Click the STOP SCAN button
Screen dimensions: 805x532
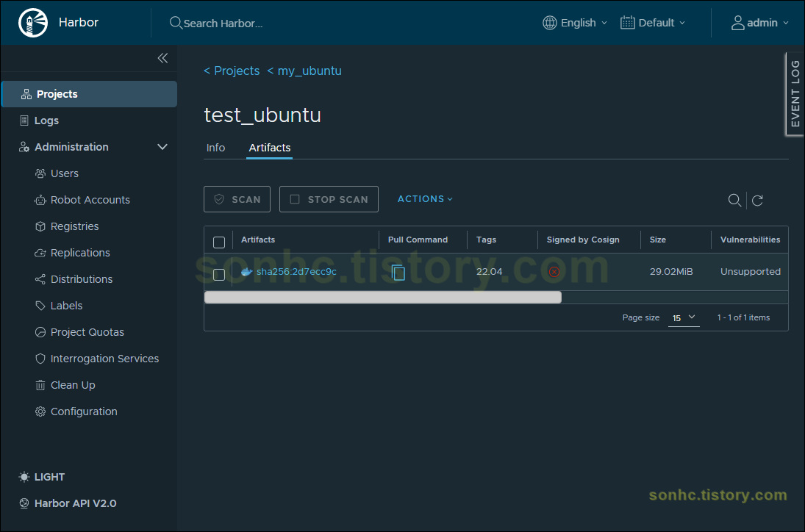click(329, 199)
